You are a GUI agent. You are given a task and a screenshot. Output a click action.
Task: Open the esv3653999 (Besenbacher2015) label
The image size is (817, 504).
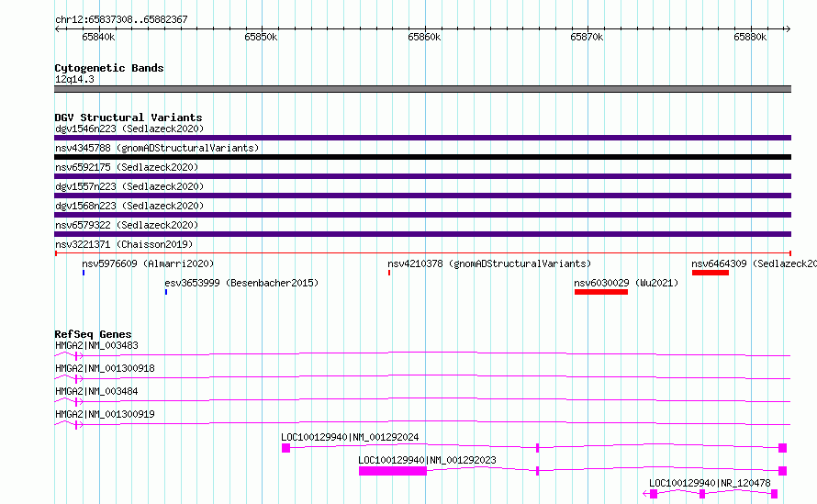tap(241, 283)
